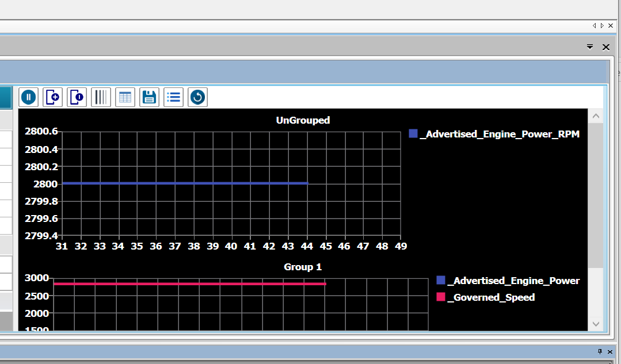Screen dimensions: 621x364
Task: Click the 2800.6 y-axis label
Action: pos(41,131)
